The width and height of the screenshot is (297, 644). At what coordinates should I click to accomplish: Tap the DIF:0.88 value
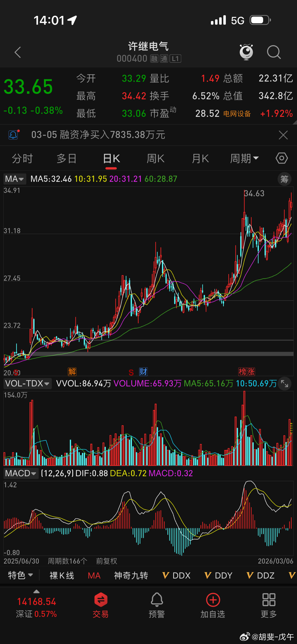coord(92,473)
